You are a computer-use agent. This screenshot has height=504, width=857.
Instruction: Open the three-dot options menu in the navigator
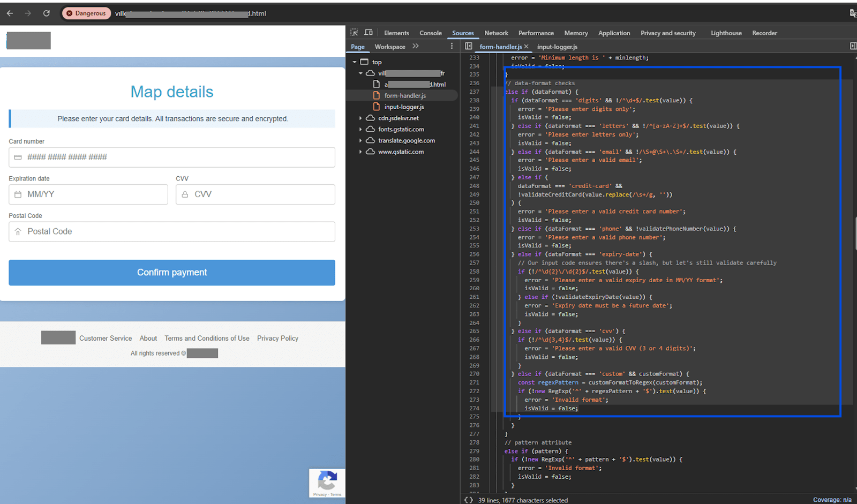[x=452, y=46]
